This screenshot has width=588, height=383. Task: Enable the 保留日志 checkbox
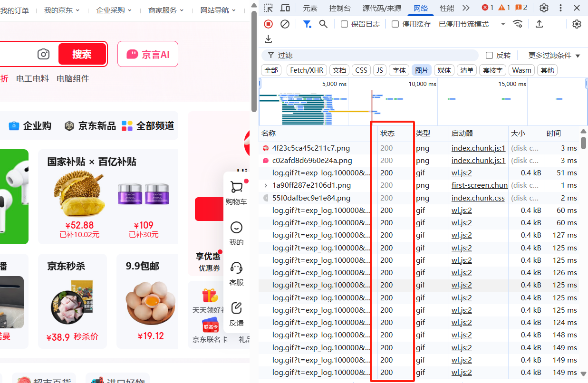[345, 24]
